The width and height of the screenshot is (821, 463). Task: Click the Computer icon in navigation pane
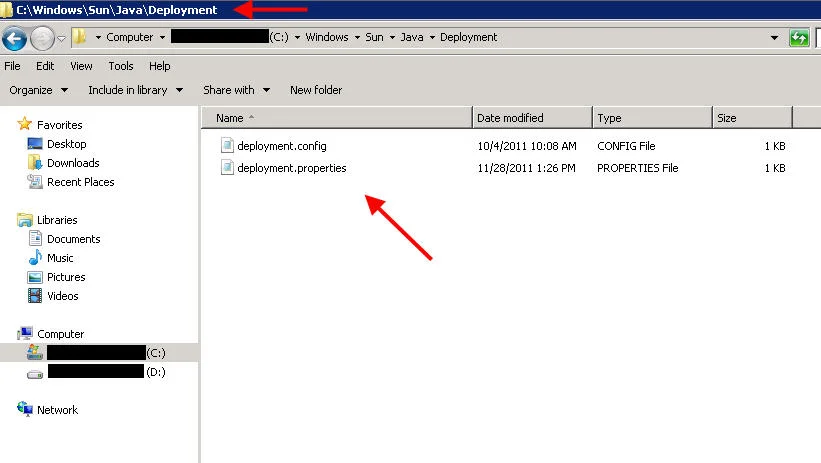click(x=25, y=333)
